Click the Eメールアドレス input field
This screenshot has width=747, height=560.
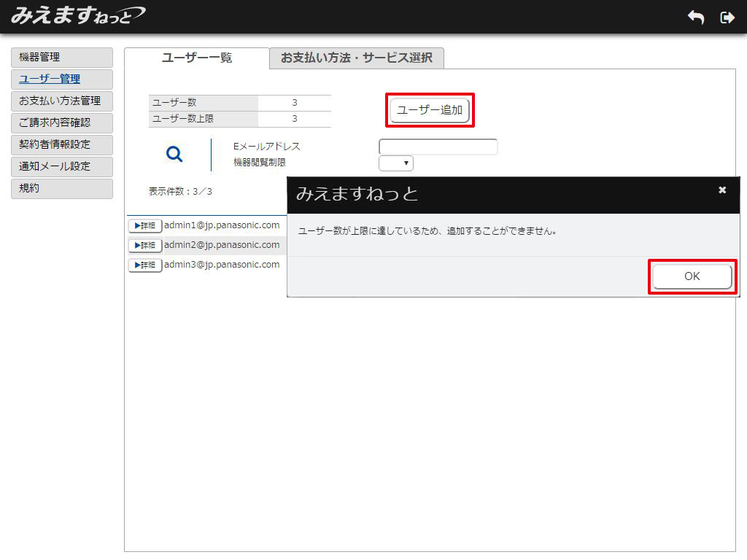click(x=438, y=147)
